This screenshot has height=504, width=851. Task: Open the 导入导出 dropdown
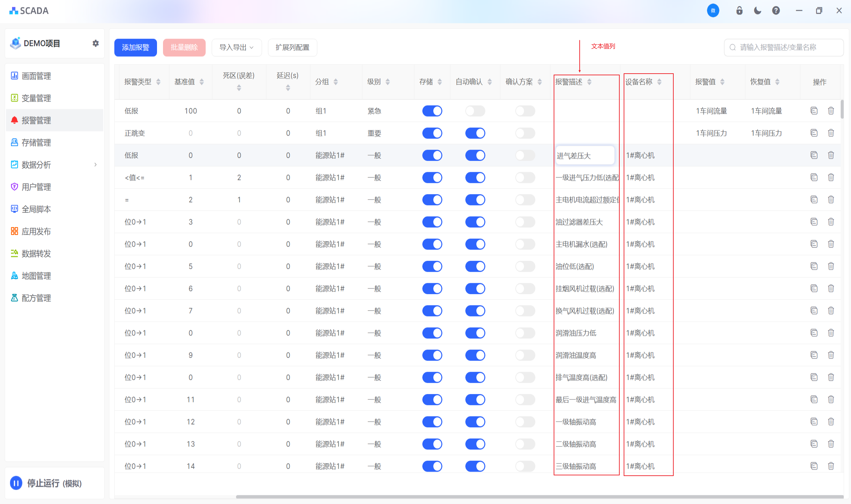(237, 47)
